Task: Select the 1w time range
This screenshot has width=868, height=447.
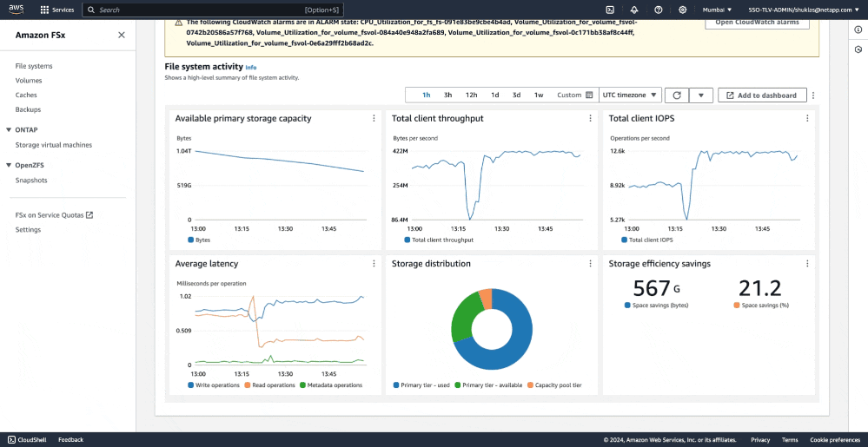Action: tap(539, 95)
